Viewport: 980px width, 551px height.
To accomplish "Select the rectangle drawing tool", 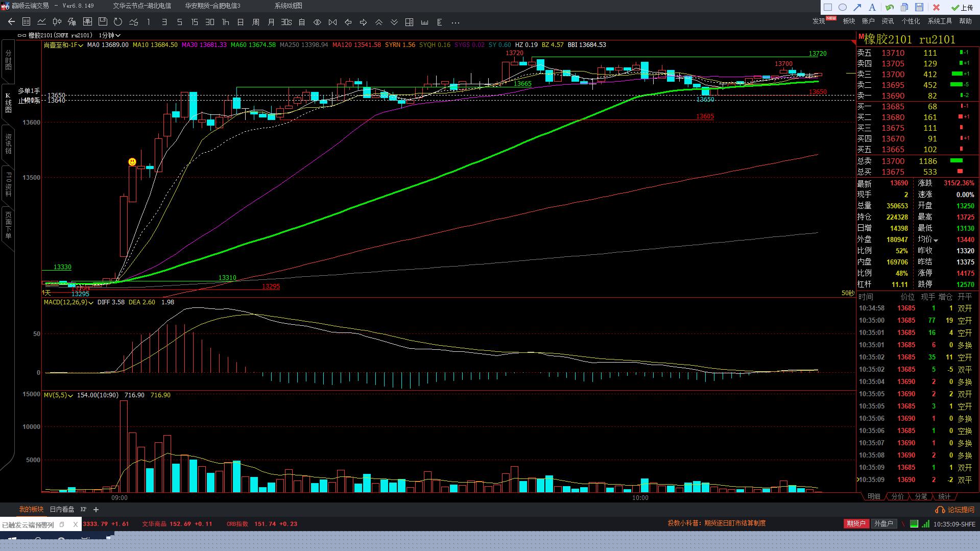I will (828, 7).
